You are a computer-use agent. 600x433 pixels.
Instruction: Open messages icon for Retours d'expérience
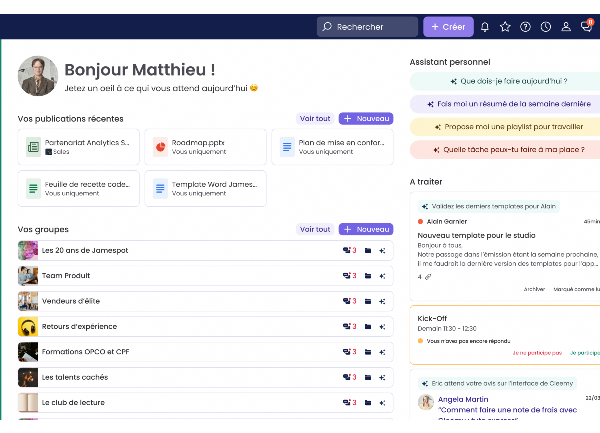point(349,327)
